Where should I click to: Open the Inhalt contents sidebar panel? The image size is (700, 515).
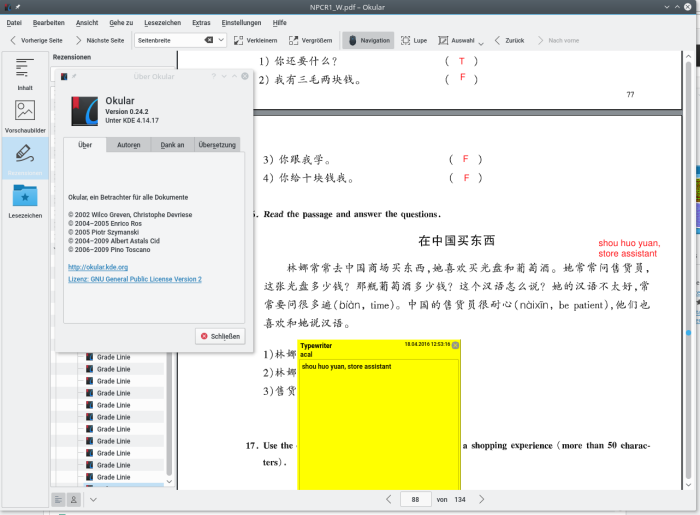[x=25, y=74]
